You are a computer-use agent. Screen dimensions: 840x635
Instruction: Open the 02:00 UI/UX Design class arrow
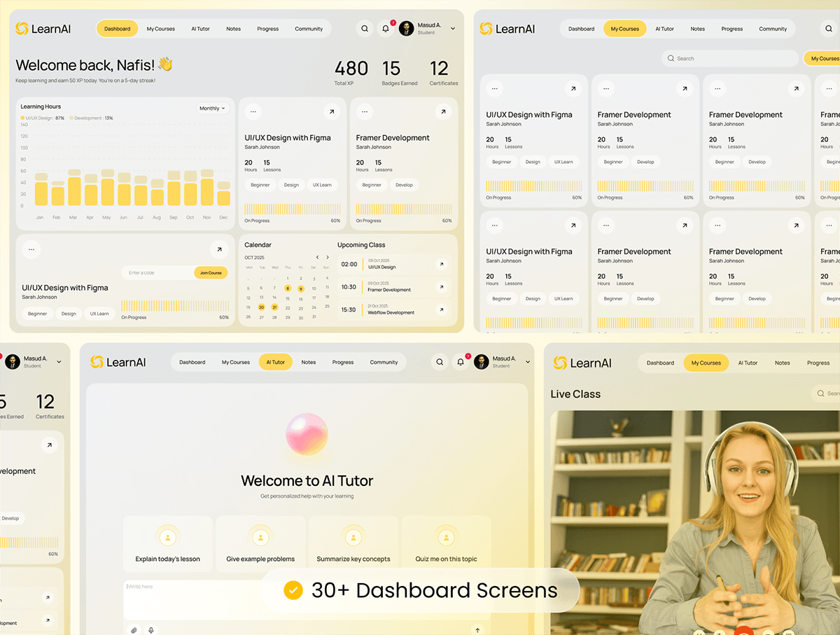pos(441,264)
